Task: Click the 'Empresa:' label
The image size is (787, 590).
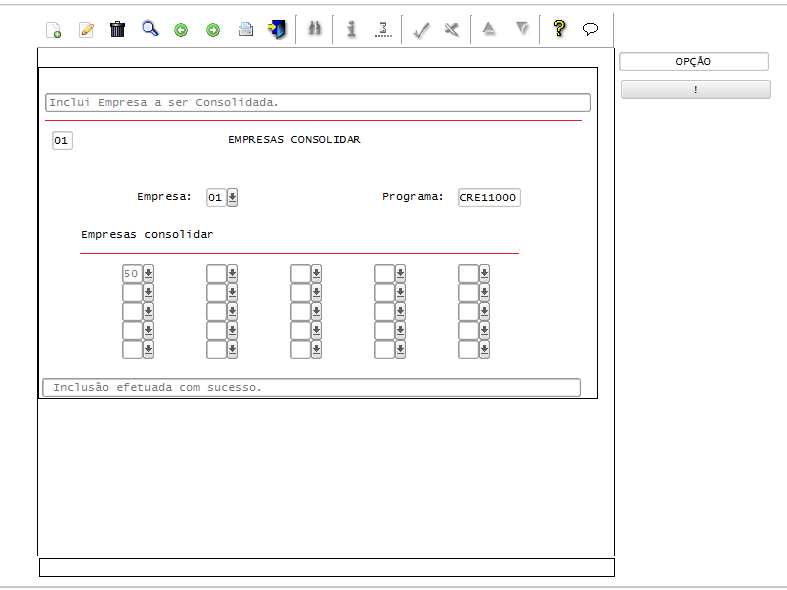Action: click(x=164, y=196)
